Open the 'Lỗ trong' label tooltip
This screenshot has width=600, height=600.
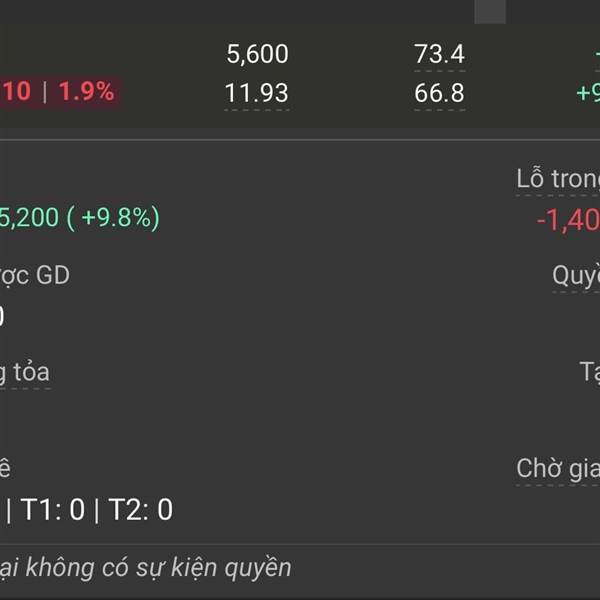tap(558, 179)
